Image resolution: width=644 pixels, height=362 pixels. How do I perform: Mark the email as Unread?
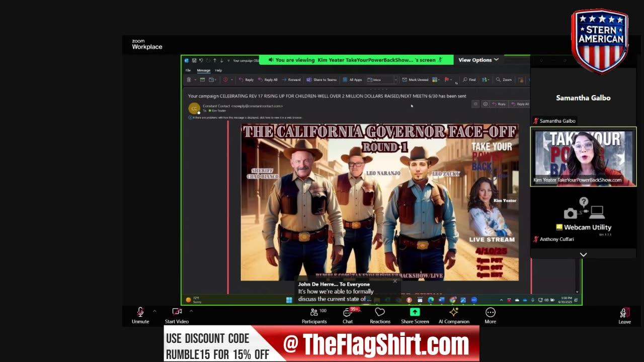point(415,79)
